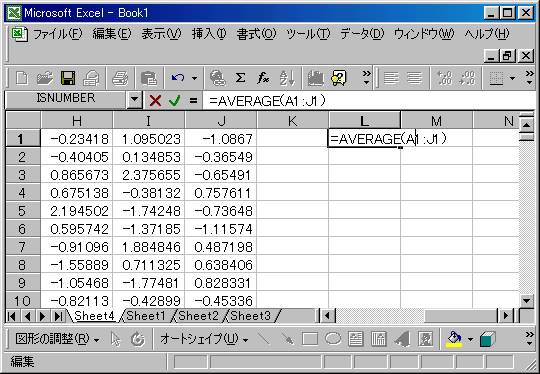Open the 編集(E) menu
The height and width of the screenshot is (374, 540).
pos(112,34)
